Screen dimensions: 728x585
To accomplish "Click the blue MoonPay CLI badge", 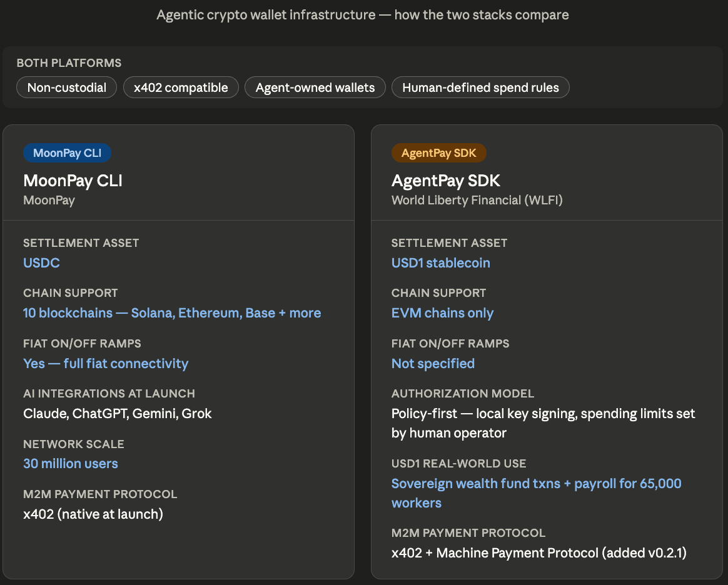I will pos(67,153).
